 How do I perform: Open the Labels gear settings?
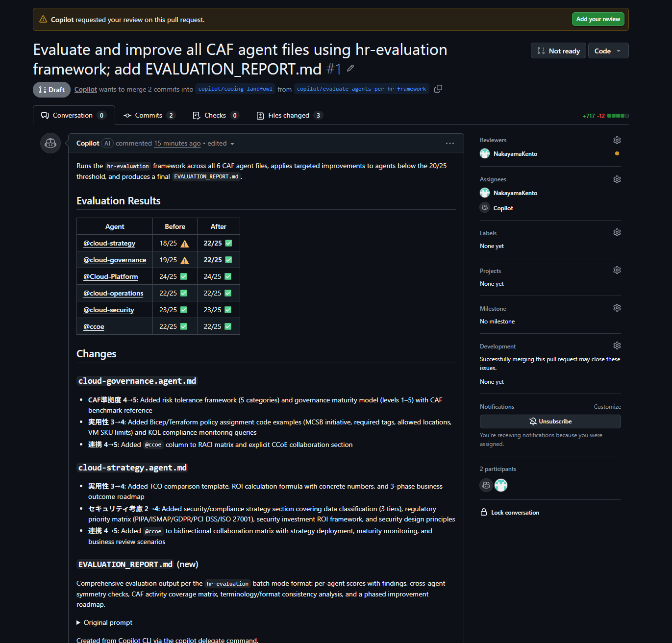point(617,232)
